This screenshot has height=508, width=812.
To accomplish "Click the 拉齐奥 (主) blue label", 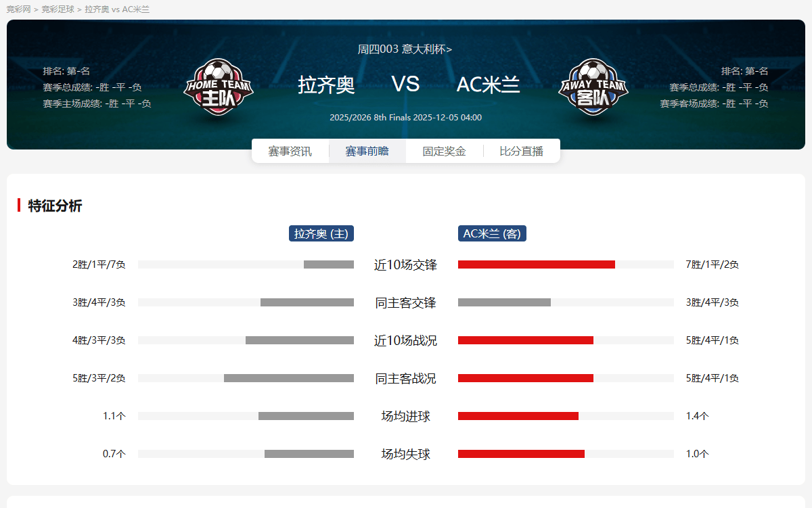I will [321, 233].
